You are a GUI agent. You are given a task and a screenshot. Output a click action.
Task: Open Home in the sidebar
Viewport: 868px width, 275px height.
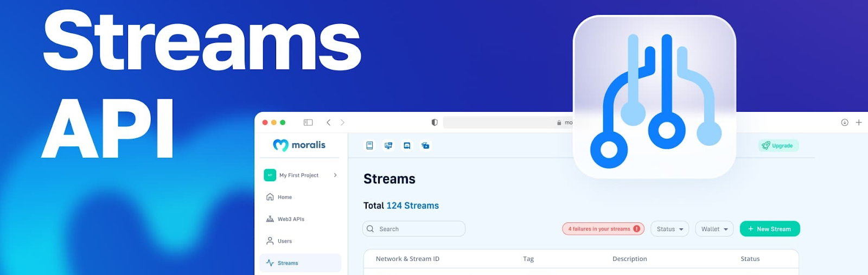pos(300,197)
